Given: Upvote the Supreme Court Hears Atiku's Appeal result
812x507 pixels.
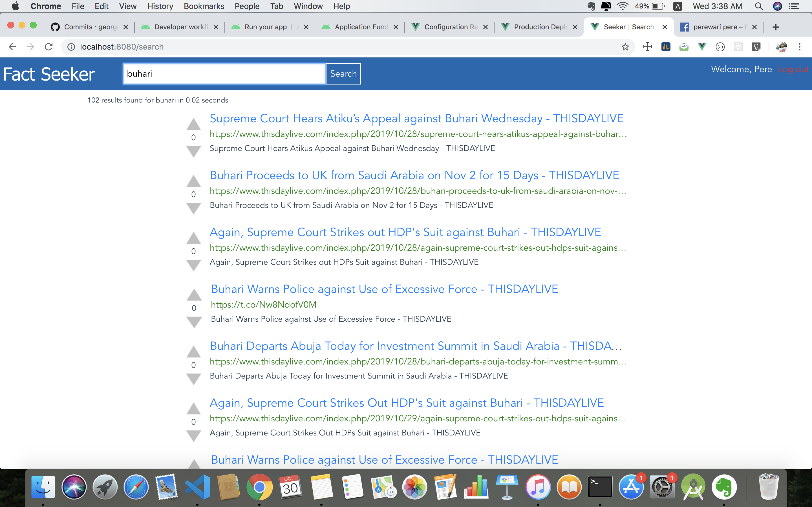Looking at the screenshot, I should pos(194,124).
